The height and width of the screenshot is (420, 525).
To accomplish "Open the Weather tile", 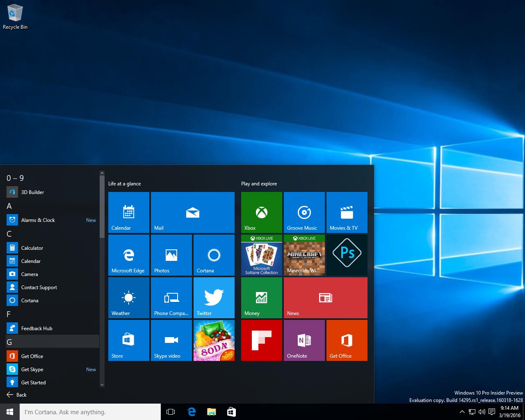I will (x=129, y=298).
